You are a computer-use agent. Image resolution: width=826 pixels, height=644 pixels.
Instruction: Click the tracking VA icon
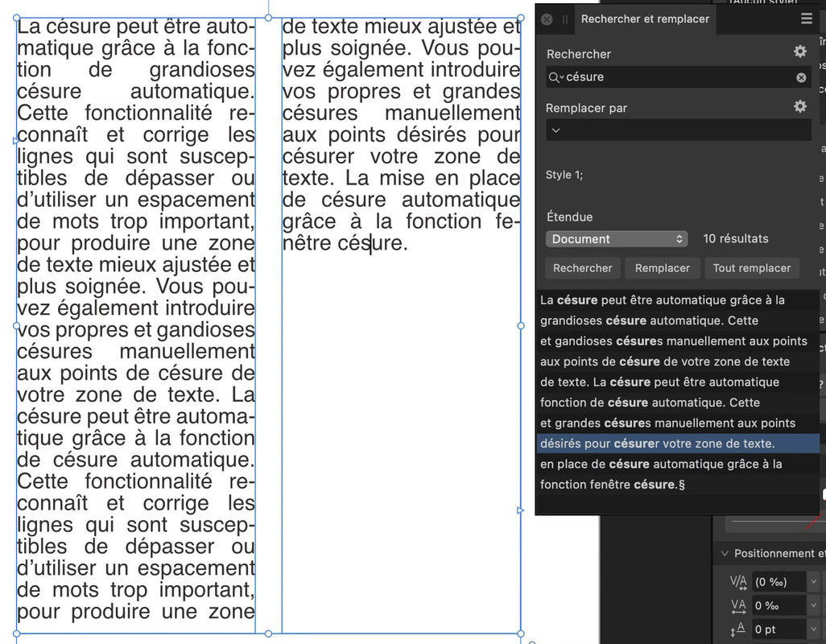pyautogui.click(x=738, y=606)
